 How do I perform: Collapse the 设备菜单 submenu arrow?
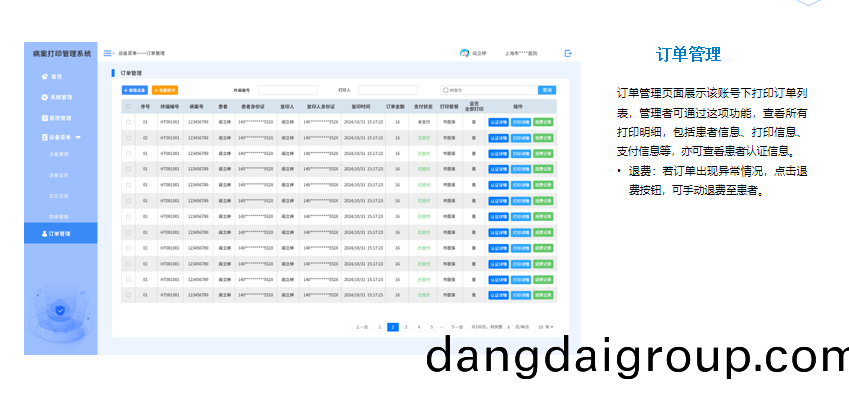tap(78, 136)
